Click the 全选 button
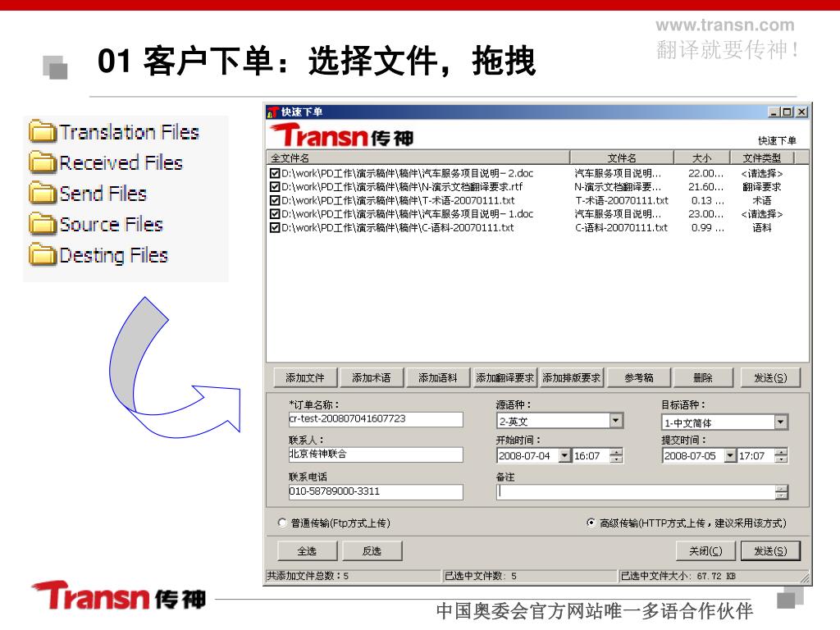 307,550
